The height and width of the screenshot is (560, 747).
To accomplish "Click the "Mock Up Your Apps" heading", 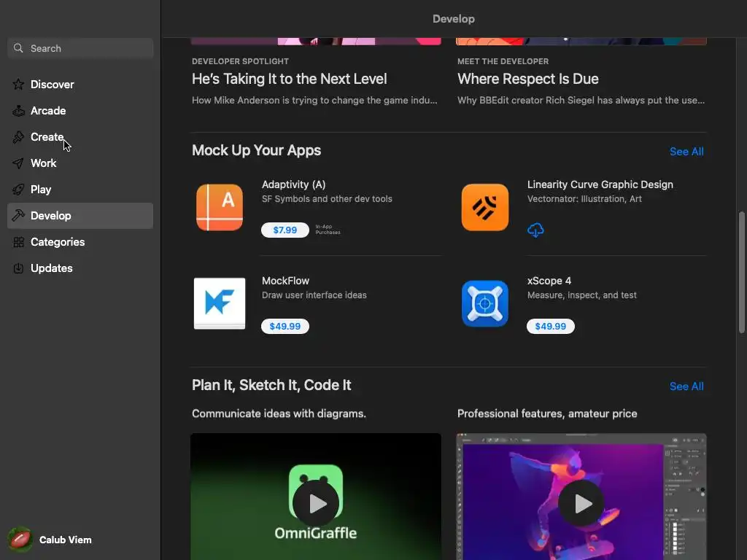I will coord(256,150).
